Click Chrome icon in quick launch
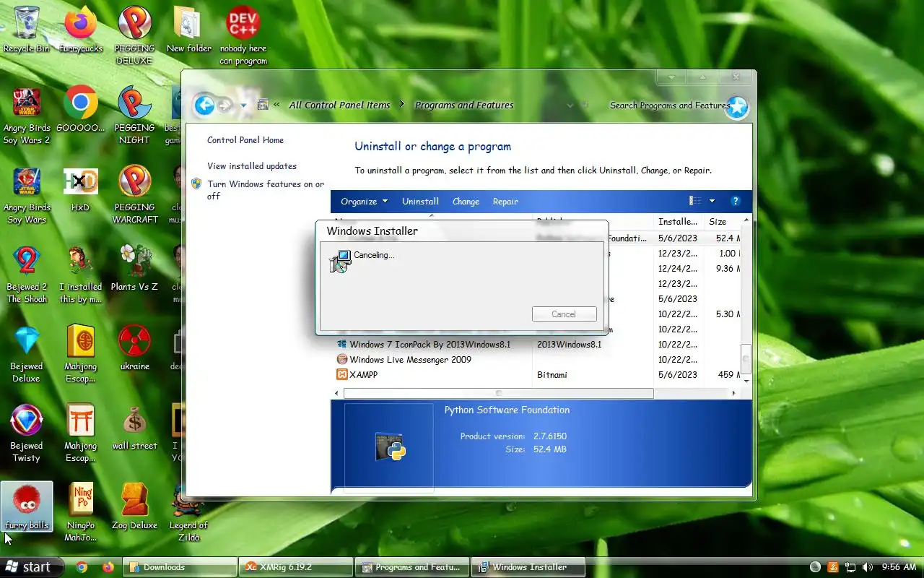The height and width of the screenshot is (578, 924). click(x=82, y=567)
